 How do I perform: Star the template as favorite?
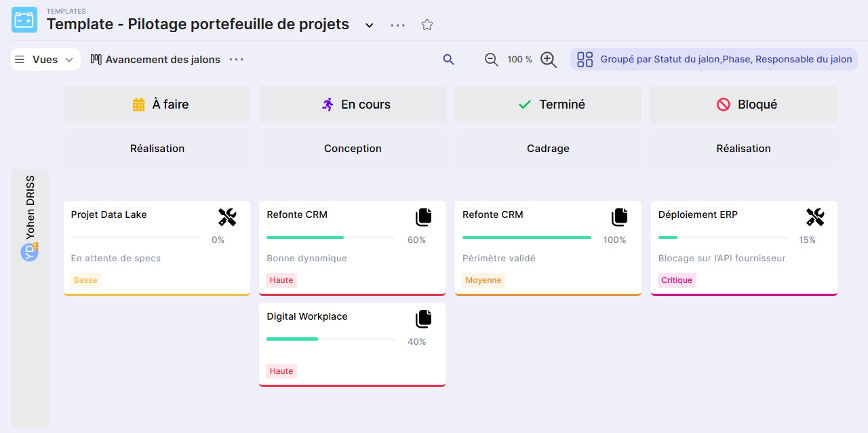click(427, 24)
